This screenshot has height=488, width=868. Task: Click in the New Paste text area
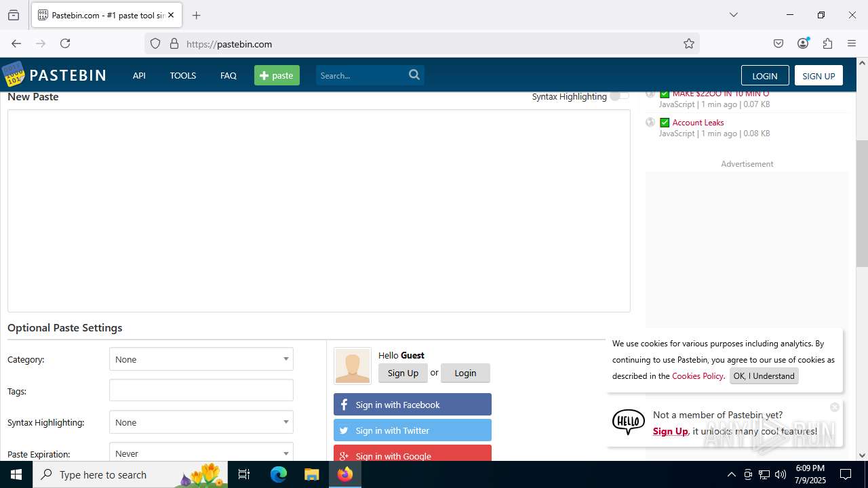[319, 211]
